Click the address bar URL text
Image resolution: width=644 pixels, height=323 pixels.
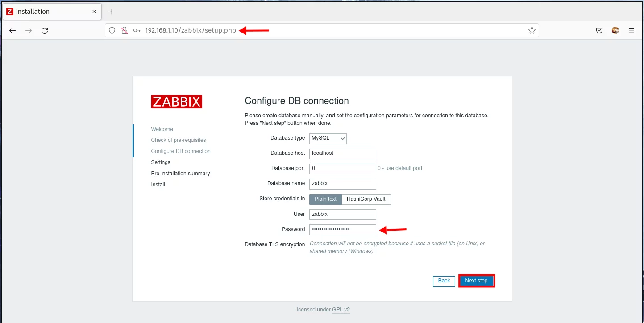point(191,30)
